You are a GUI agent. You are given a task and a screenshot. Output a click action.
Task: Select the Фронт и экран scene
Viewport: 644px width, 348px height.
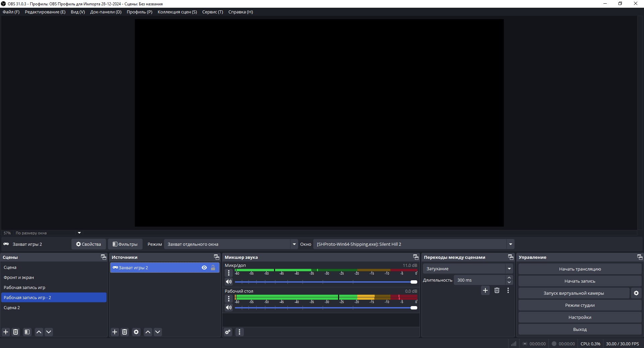click(x=54, y=277)
